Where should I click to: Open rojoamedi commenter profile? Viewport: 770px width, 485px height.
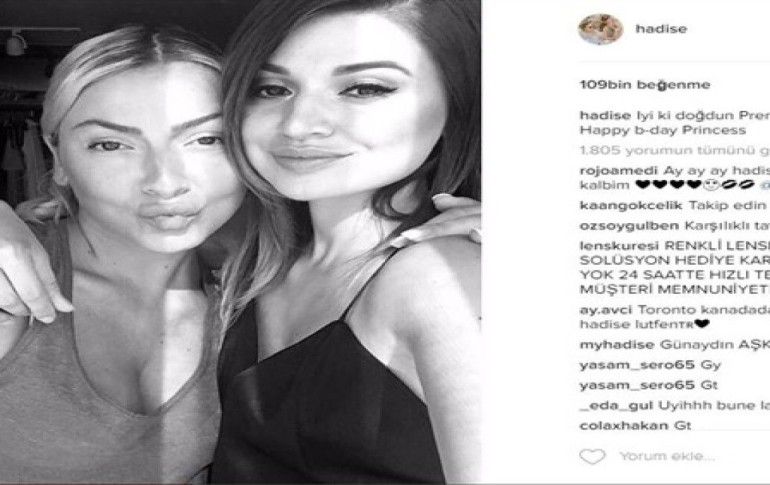[618, 171]
